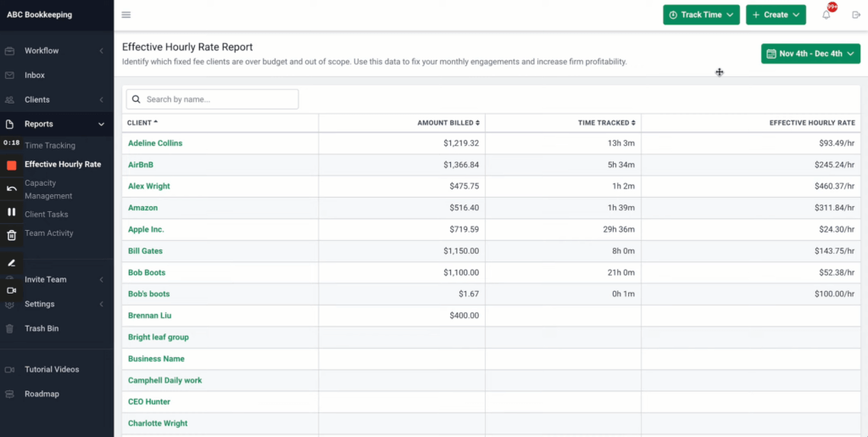Toggle the camera icon in the recorder
The image size is (868, 437).
[x=11, y=290]
